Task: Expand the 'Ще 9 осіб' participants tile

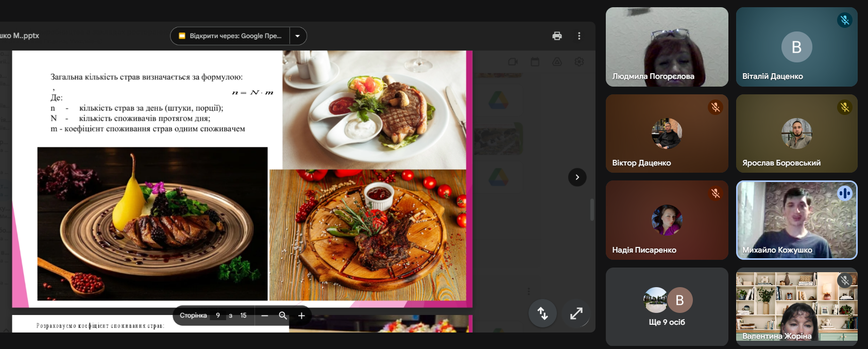Action: [x=667, y=307]
